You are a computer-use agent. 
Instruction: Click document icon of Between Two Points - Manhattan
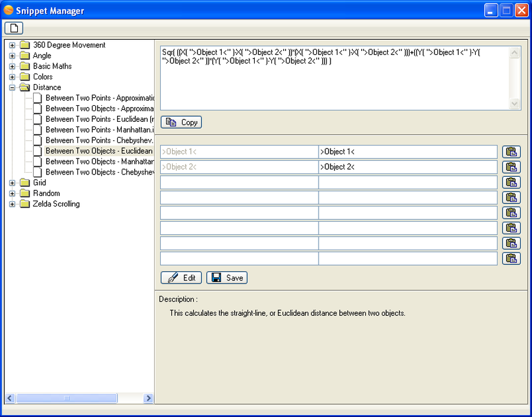(38, 130)
